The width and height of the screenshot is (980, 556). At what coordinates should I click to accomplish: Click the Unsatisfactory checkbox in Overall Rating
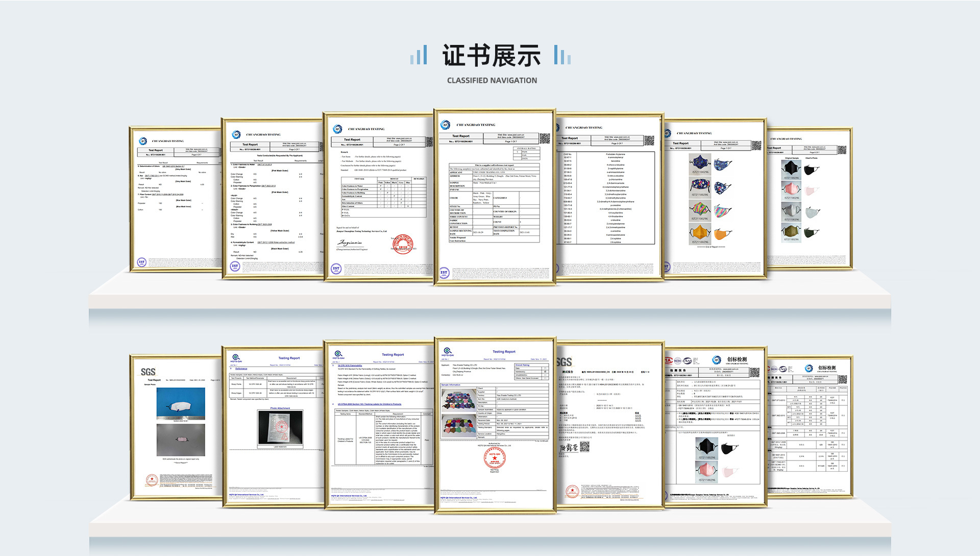pos(545,375)
